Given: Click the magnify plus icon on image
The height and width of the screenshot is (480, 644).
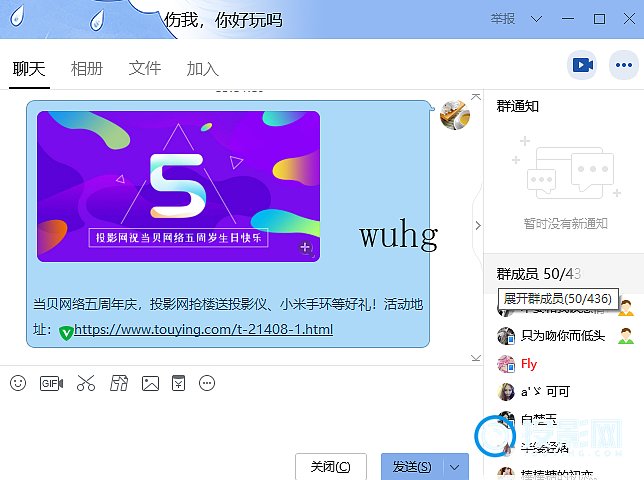Looking at the screenshot, I should point(306,248).
